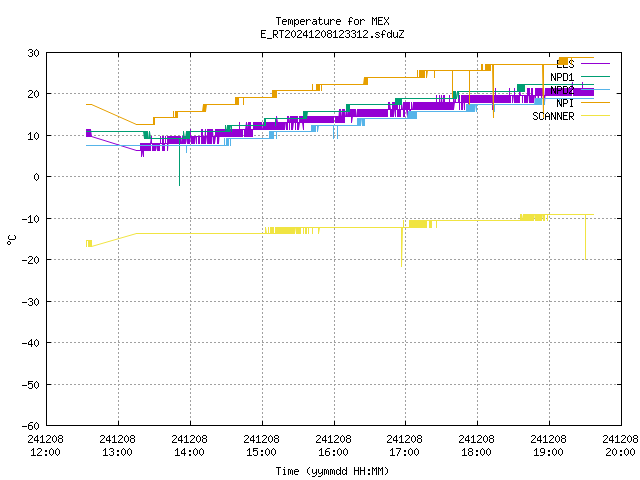Click the y-axis label -30
Image resolution: width=640 pixels, height=480 pixels.
tap(31, 302)
